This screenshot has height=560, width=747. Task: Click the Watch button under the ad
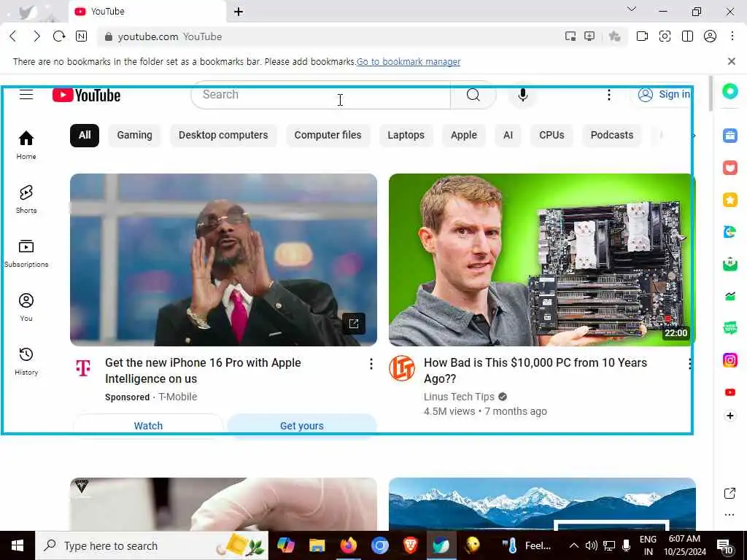148,426
